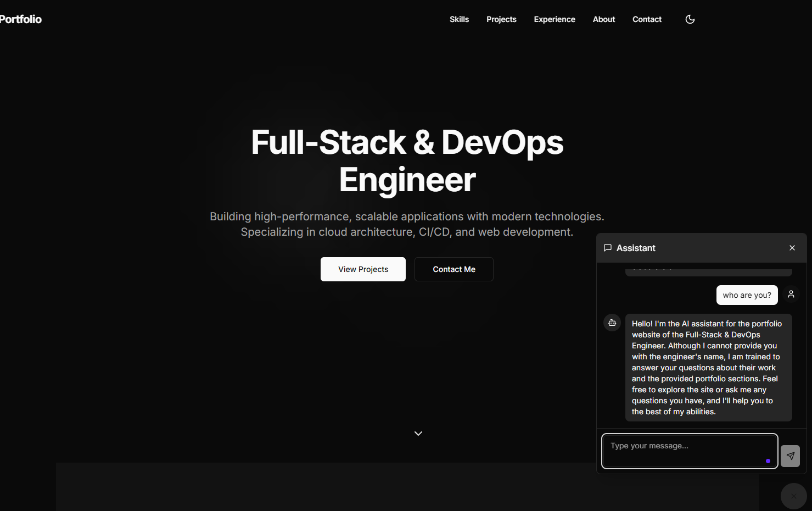Click the assistant's reply message bubble
812x511 pixels.
click(x=708, y=367)
